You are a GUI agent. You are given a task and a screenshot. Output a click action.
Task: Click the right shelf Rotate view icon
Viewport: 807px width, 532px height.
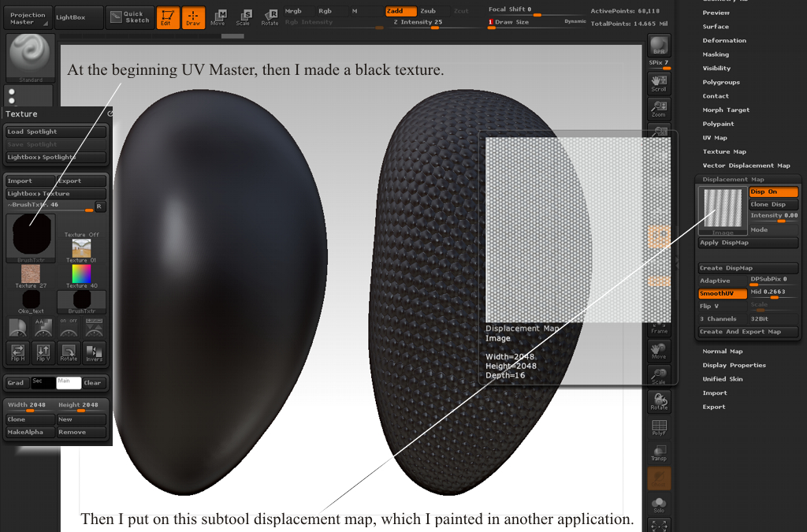pyautogui.click(x=659, y=401)
